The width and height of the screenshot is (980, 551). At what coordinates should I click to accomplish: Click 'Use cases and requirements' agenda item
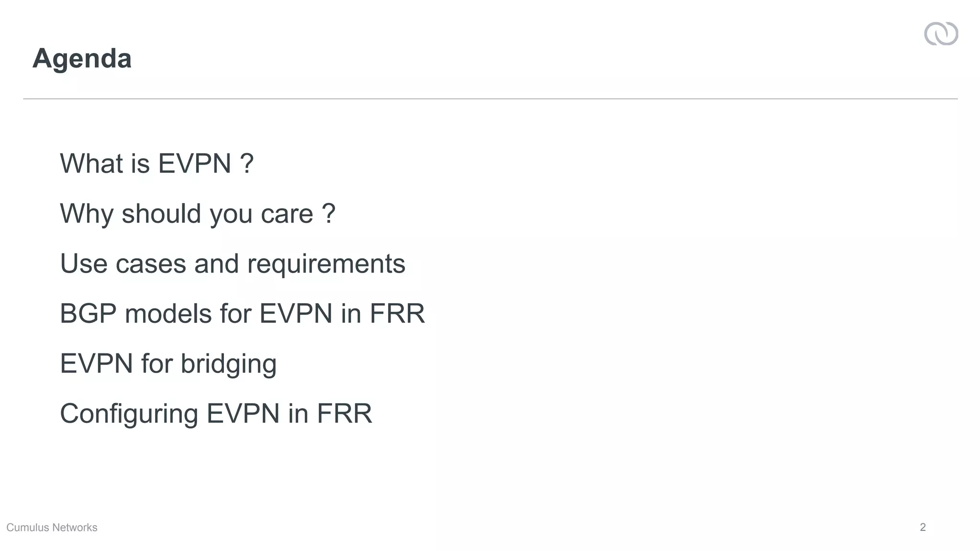coord(233,264)
